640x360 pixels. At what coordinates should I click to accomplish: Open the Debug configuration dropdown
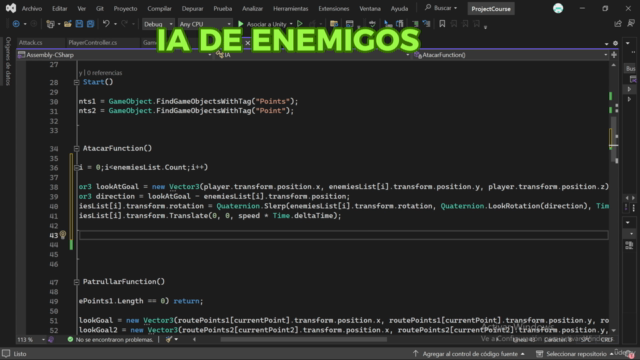(x=158, y=24)
